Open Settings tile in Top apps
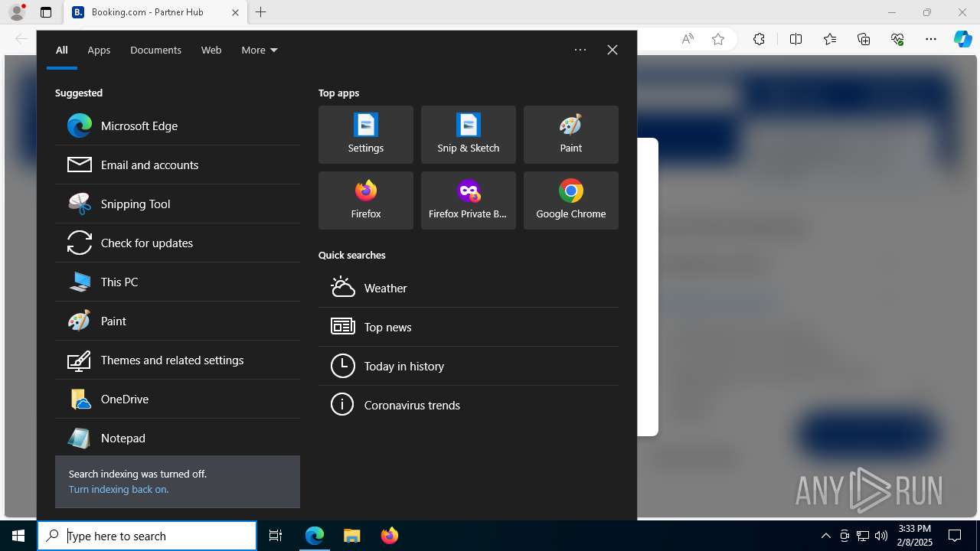This screenshot has height=551, width=980. click(x=366, y=135)
